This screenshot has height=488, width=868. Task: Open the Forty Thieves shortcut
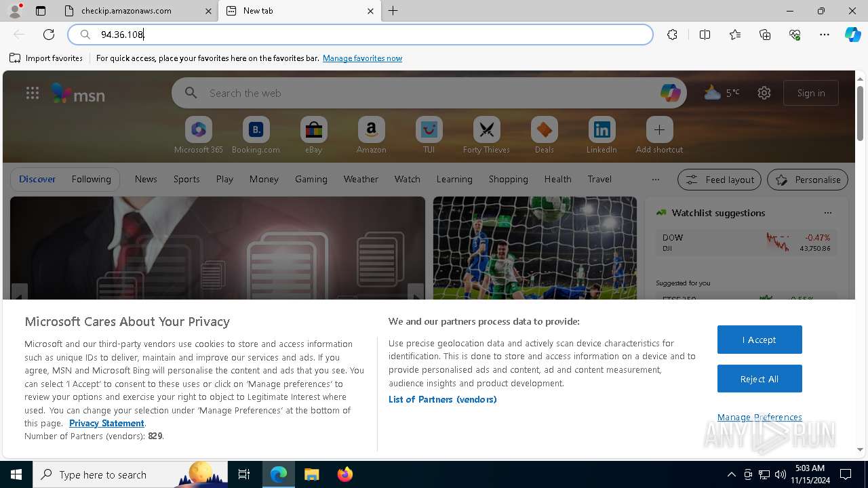click(x=486, y=135)
